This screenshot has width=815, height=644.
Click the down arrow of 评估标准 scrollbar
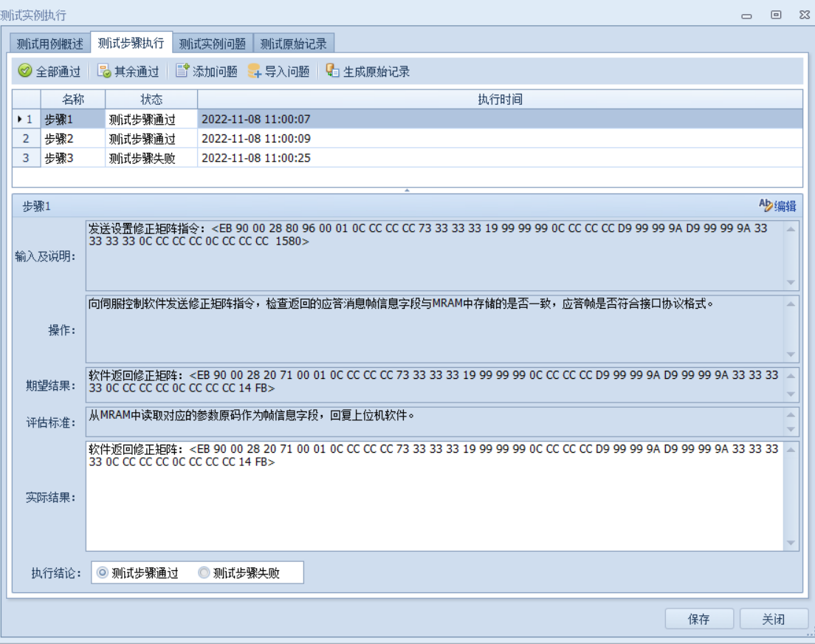[x=791, y=430]
